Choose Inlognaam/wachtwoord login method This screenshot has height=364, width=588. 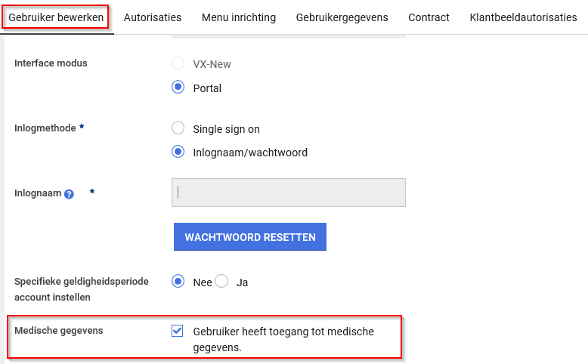tap(178, 152)
